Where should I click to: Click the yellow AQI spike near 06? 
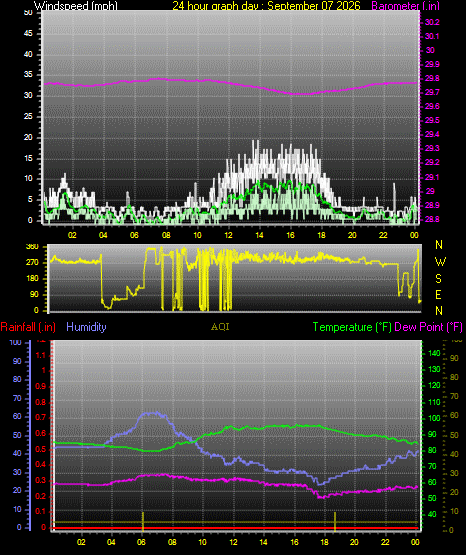click(143, 521)
